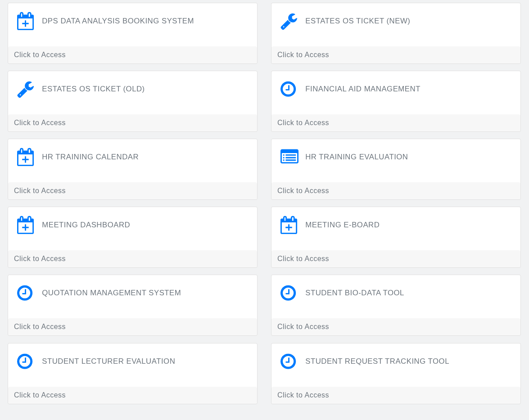Select the Financial Aid Management title
The width and height of the screenshot is (529, 420).
[363, 89]
